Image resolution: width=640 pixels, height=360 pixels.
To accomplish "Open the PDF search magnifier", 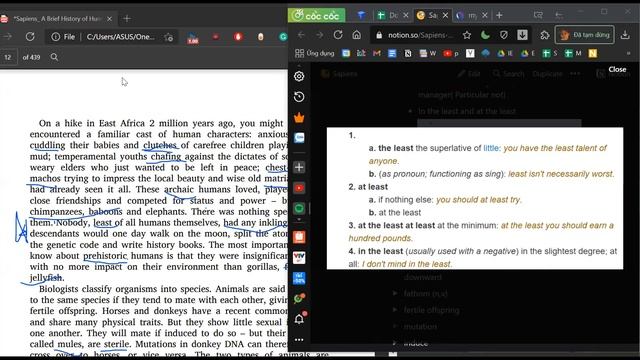I will click(54, 57).
